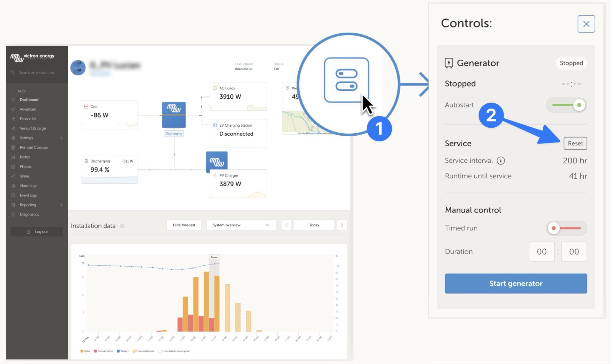Reset the generator service timer

575,143
